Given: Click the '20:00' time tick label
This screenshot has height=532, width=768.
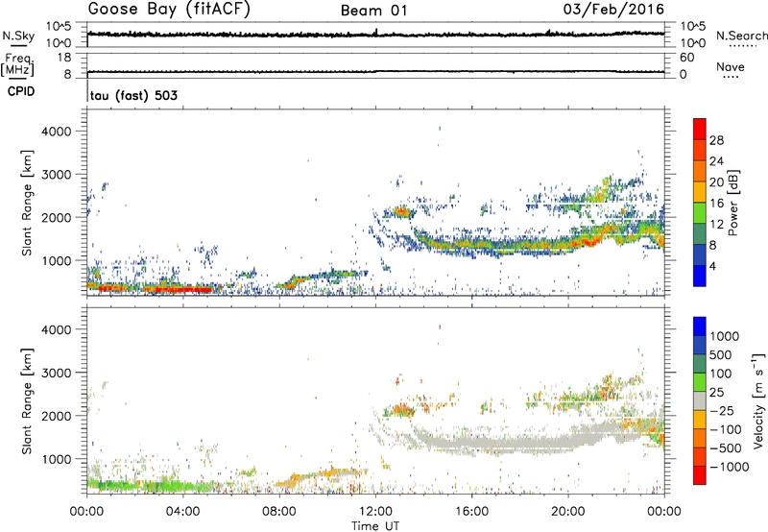Looking at the screenshot, I should [567, 512].
